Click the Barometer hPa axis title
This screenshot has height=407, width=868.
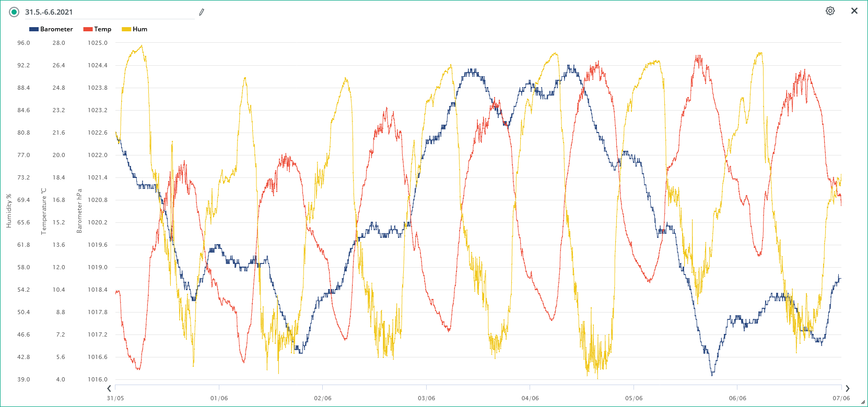79,211
